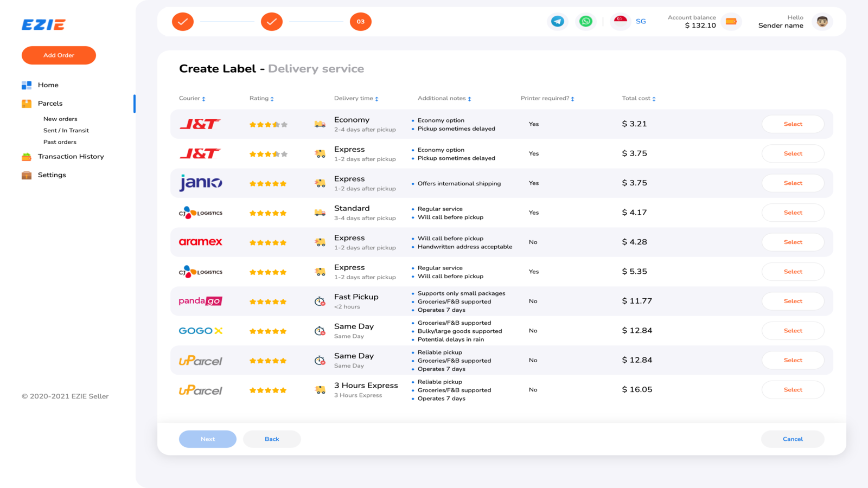Open the WhatsApp contact icon
868x488 pixels.
586,21
